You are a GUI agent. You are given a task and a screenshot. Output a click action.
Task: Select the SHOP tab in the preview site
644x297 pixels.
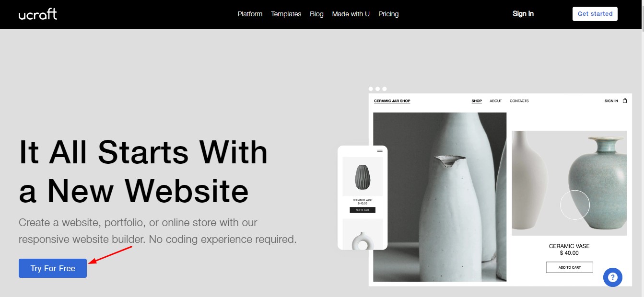477,101
